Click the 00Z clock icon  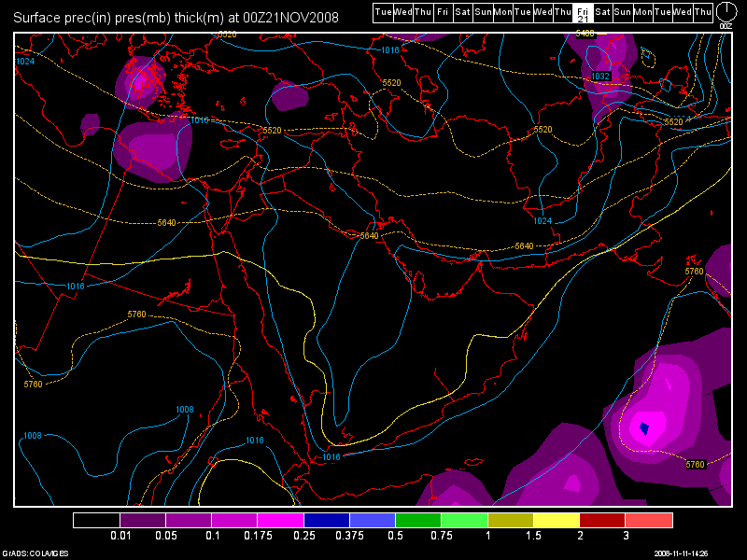(x=726, y=12)
